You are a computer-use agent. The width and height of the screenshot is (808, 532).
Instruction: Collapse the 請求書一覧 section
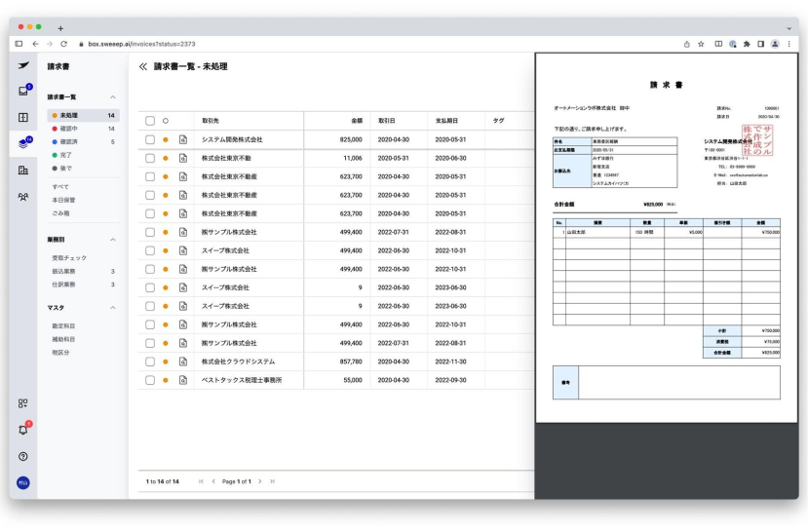coord(112,97)
